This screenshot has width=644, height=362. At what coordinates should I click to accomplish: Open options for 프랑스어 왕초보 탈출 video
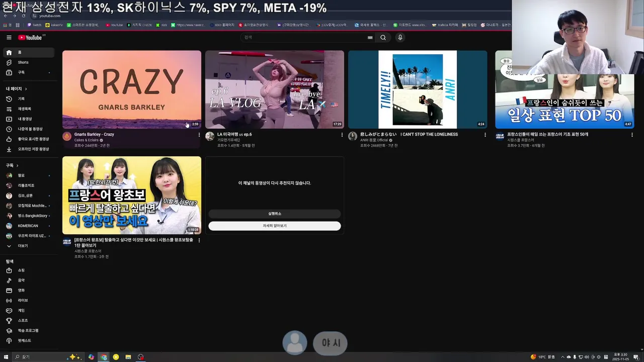pos(199,240)
